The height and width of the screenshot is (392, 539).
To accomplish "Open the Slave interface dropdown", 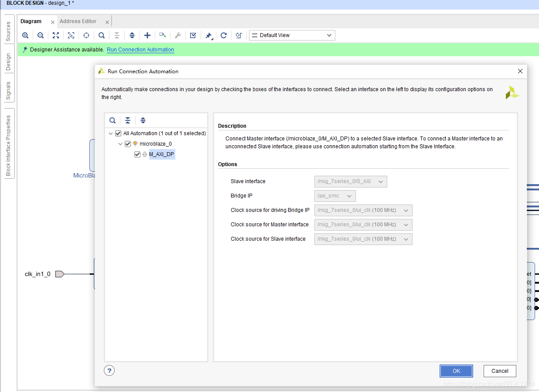I will tap(351, 181).
